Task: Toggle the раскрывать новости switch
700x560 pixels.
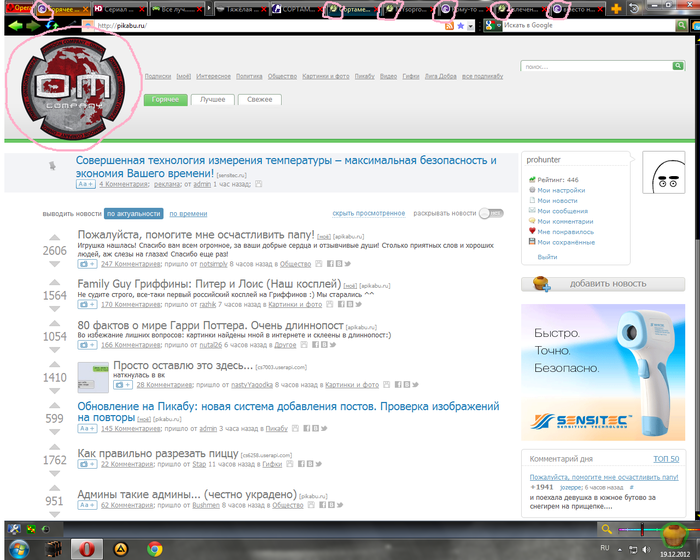Action: pyautogui.click(x=491, y=213)
